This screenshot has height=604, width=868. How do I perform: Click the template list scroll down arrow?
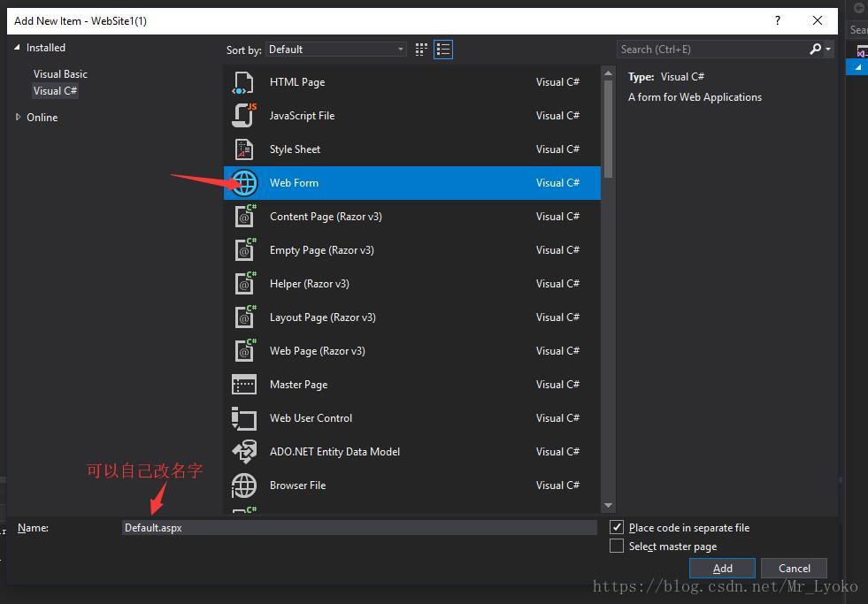[x=608, y=505]
